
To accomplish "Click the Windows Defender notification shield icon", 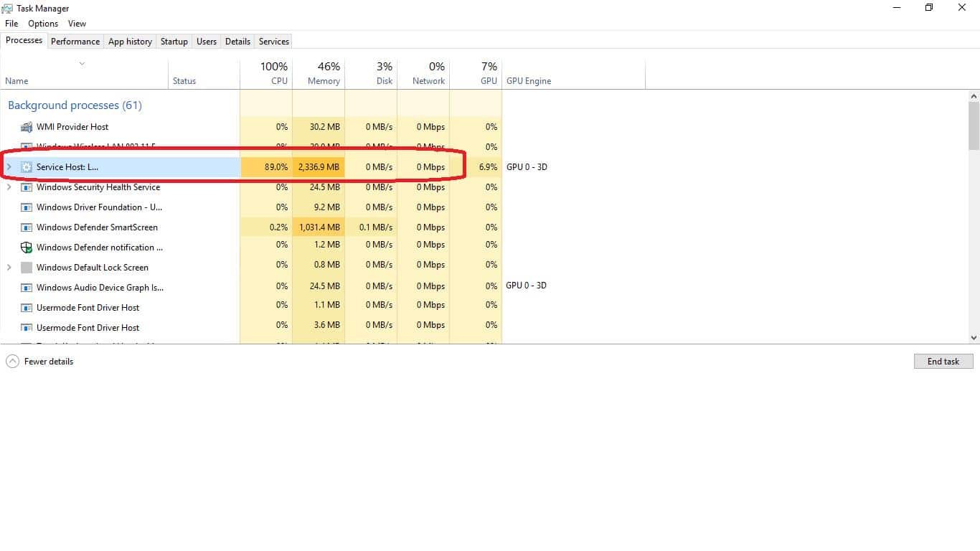I will (x=27, y=248).
